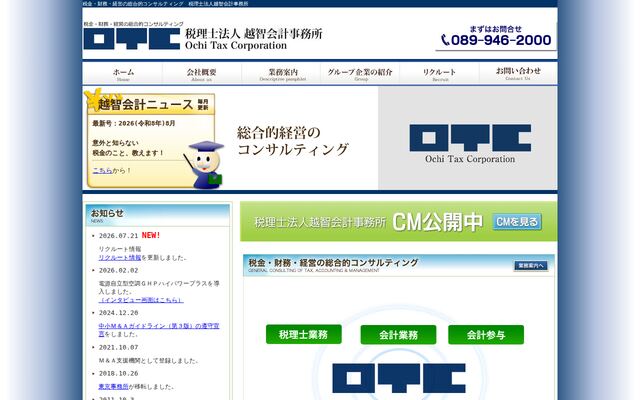The width and height of the screenshot is (640, 400).
Task: Click the green 会計業務 button
Action: [398, 335]
